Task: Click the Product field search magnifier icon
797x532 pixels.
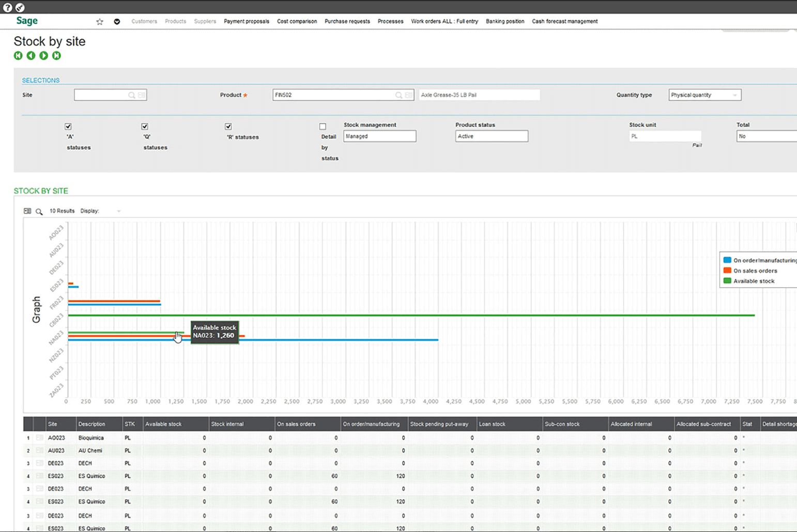Action: [x=399, y=95]
